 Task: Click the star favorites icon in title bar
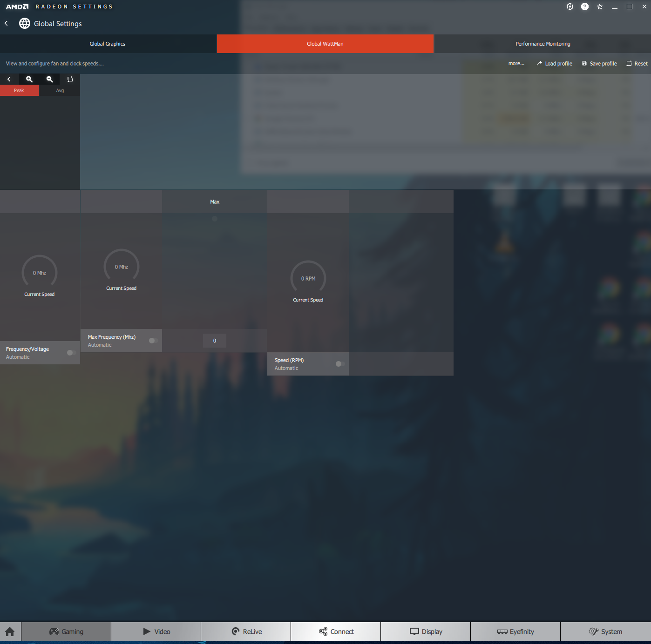[600, 7]
